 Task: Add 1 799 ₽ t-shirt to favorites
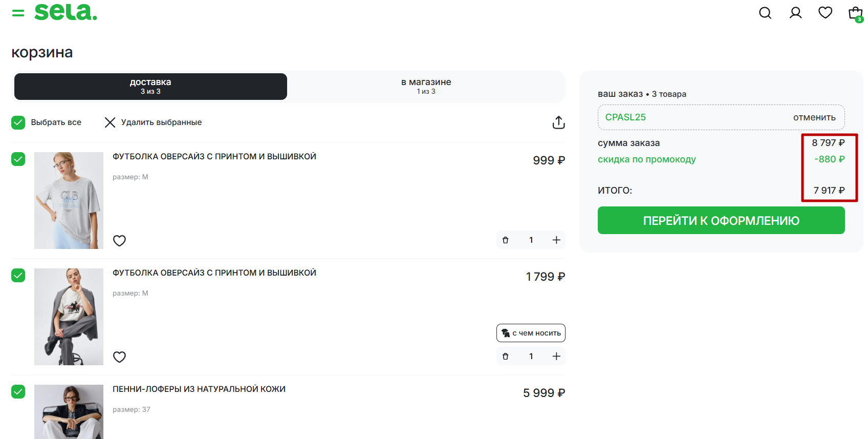(119, 357)
